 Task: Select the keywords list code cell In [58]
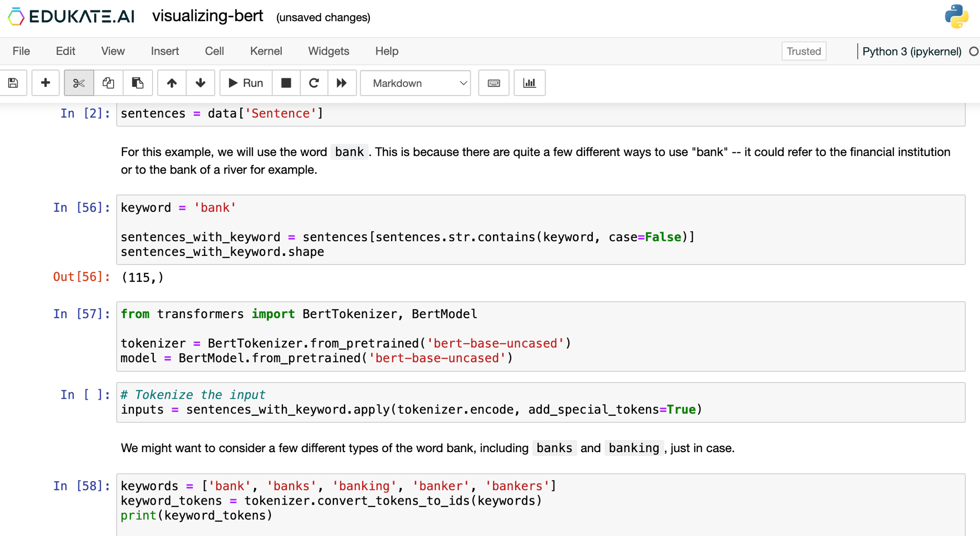click(x=540, y=505)
